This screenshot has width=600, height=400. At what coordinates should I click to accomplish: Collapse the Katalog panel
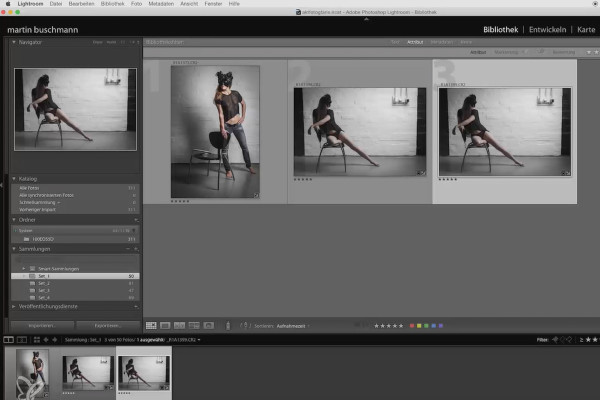pyautogui.click(x=14, y=179)
